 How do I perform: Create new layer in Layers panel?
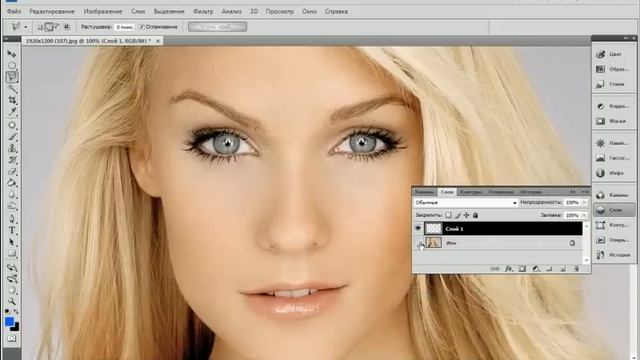coord(563,269)
